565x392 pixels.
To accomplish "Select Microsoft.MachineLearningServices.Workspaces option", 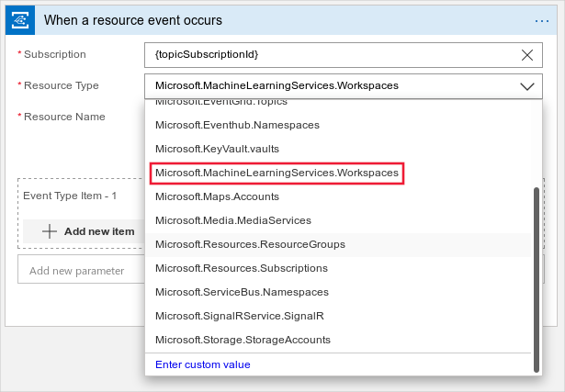I will pyautogui.click(x=277, y=173).
